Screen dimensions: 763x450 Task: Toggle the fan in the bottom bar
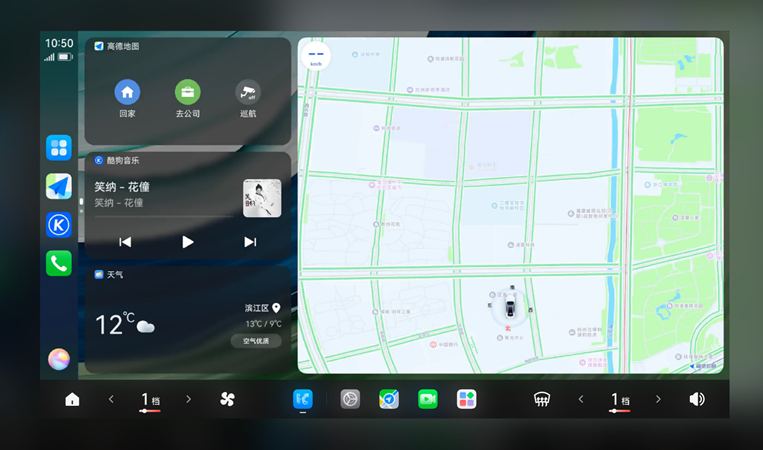point(227,399)
